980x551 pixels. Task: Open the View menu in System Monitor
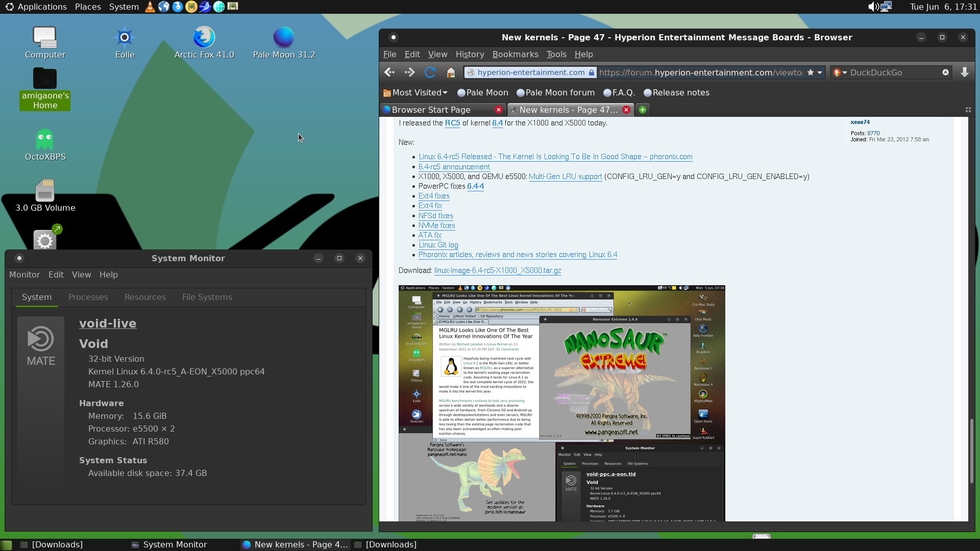point(81,274)
